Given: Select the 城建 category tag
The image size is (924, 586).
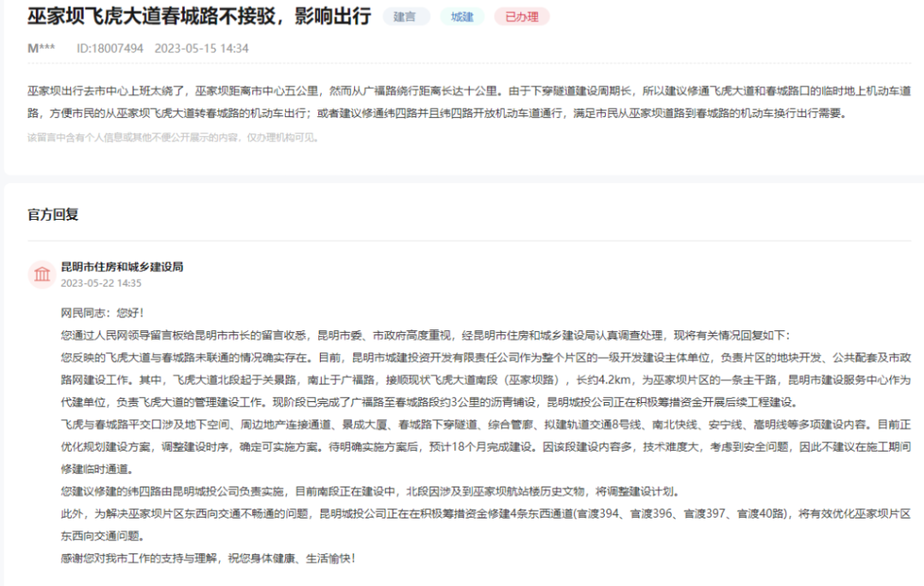Looking at the screenshot, I should click(462, 16).
